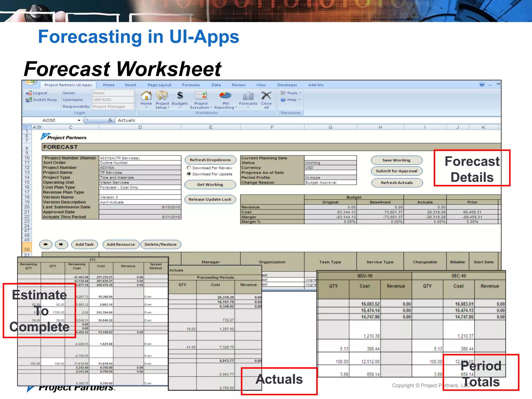This screenshot has width=532, height=399.
Task: Click the Office button orb
Action: pos(30,82)
